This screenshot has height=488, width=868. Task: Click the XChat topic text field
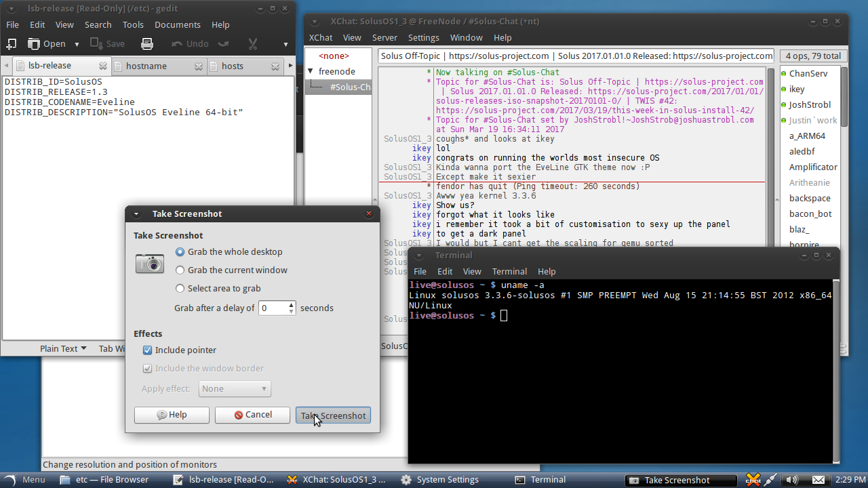coord(576,56)
